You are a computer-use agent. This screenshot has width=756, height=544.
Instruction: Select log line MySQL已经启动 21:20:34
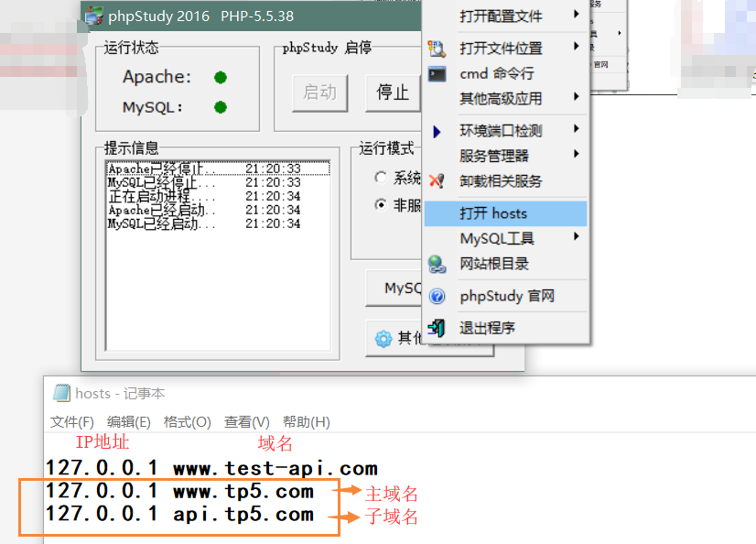[x=218, y=224]
